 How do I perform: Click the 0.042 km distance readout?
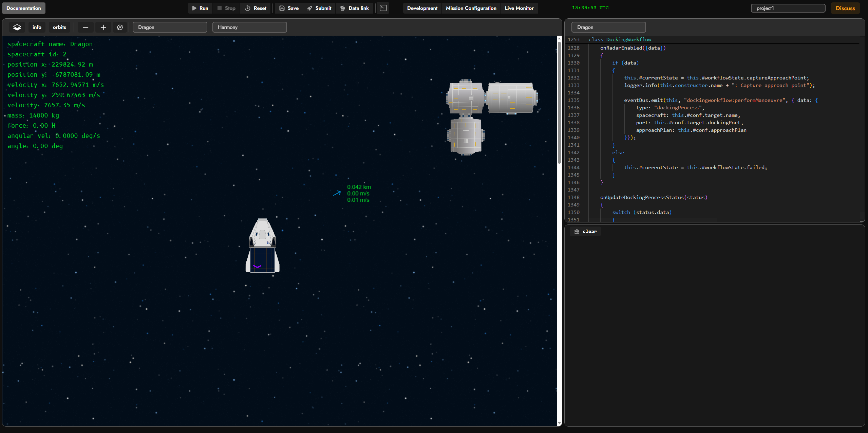tap(359, 187)
